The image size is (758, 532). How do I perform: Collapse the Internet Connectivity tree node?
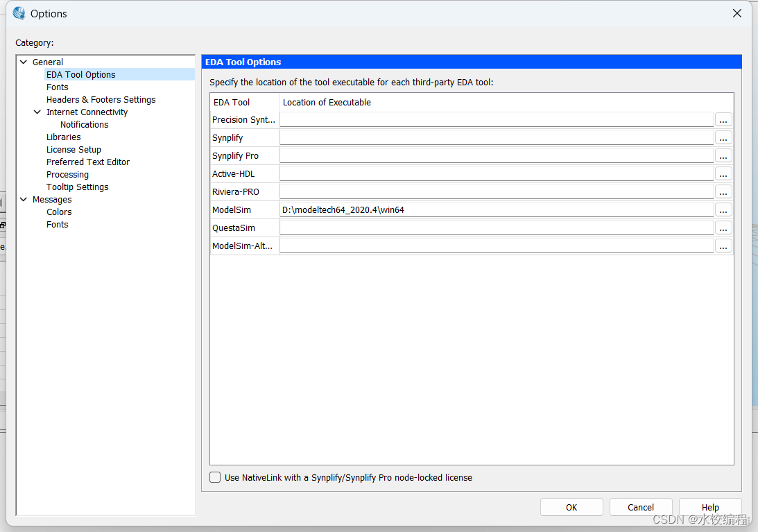point(37,112)
